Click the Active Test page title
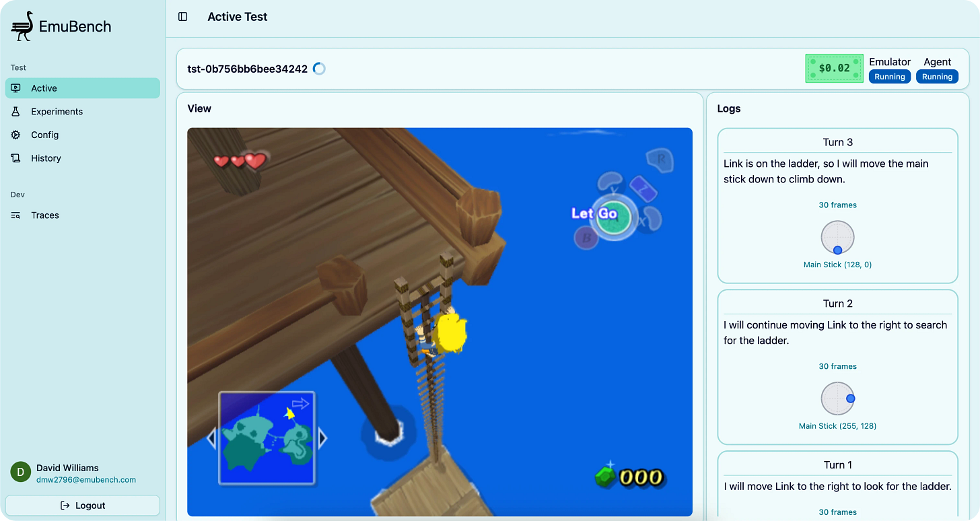The width and height of the screenshot is (980, 521). pyautogui.click(x=238, y=17)
